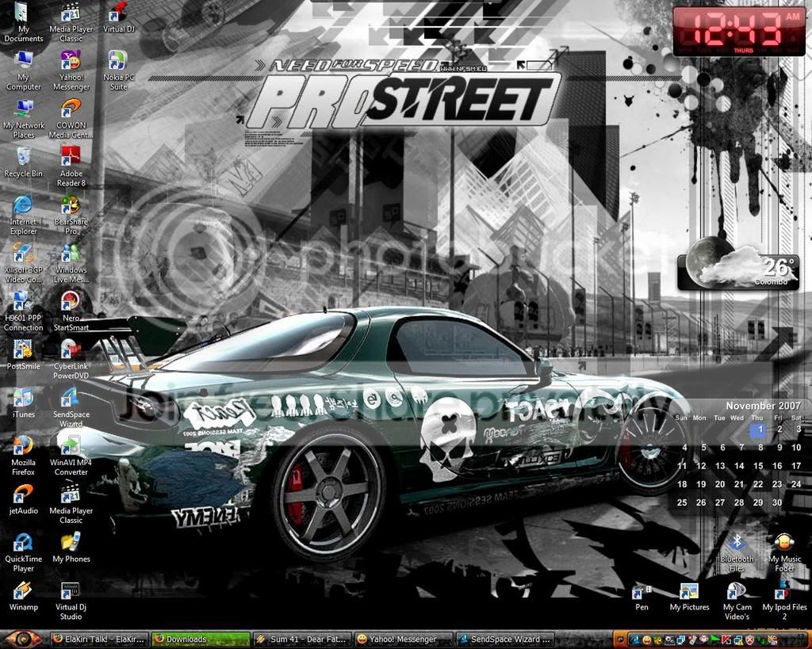Switch to Downloads taskbar button

[x=201, y=639]
